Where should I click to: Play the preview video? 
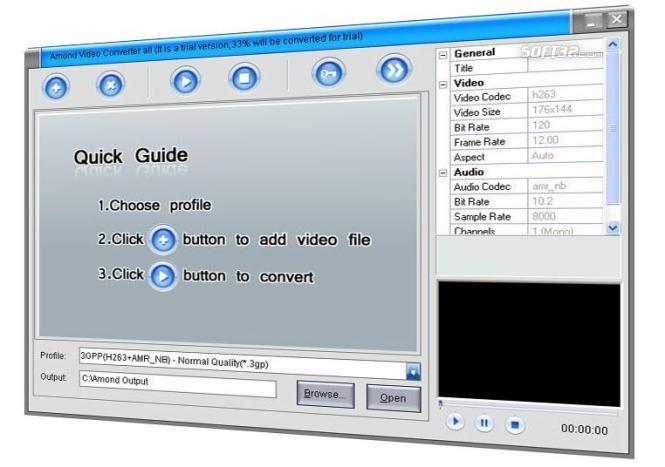coord(455,422)
